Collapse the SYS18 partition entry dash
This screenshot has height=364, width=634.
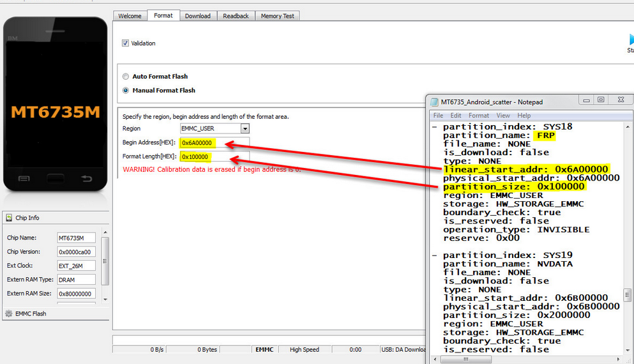[x=435, y=127]
